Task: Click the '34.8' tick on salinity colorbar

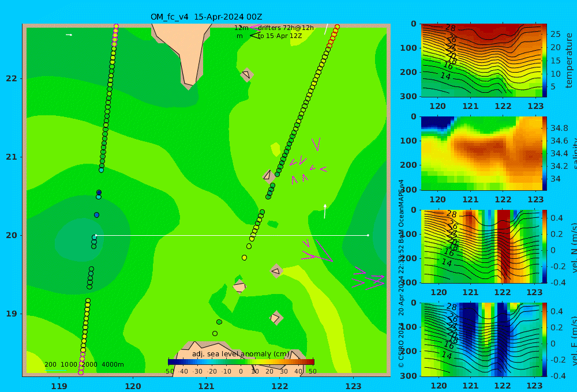Action: tap(559, 128)
